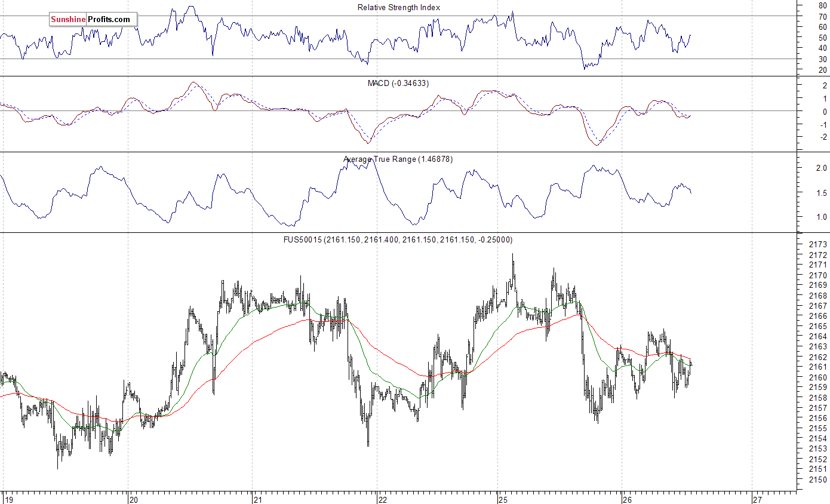830x504 pixels.
Task: Click the 2173 price axis label
Action: click(x=817, y=245)
